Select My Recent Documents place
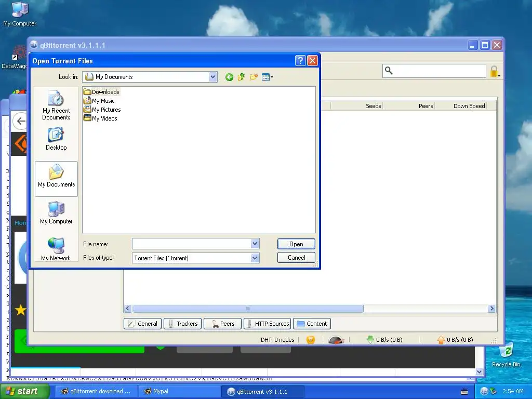This screenshot has width=532, height=399. (x=56, y=105)
